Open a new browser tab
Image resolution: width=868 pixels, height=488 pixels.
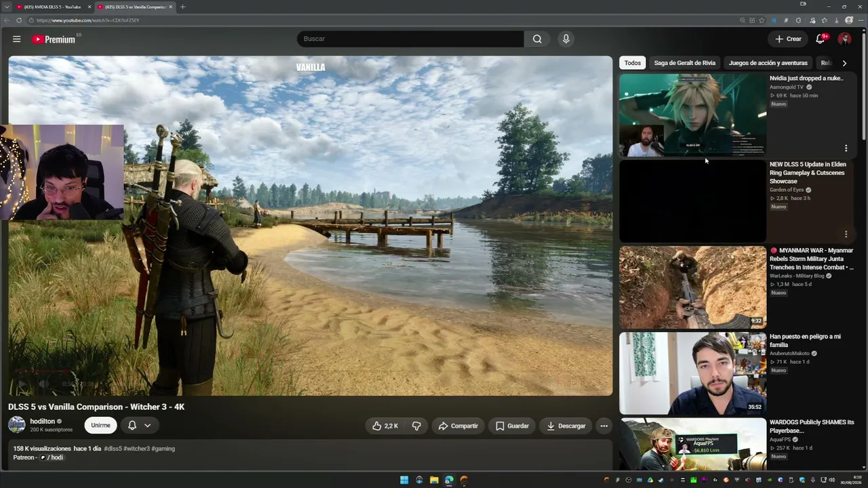click(x=182, y=7)
